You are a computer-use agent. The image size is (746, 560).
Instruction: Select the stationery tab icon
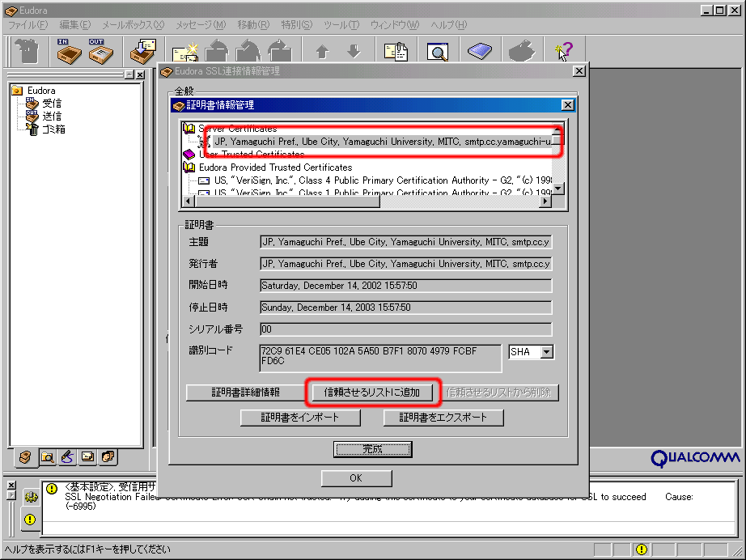(x=88, y=457)
